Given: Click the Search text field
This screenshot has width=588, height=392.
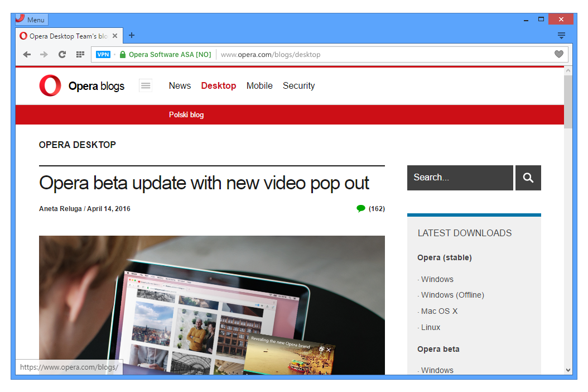Looking at the screenshot, I should pos(460,178).
